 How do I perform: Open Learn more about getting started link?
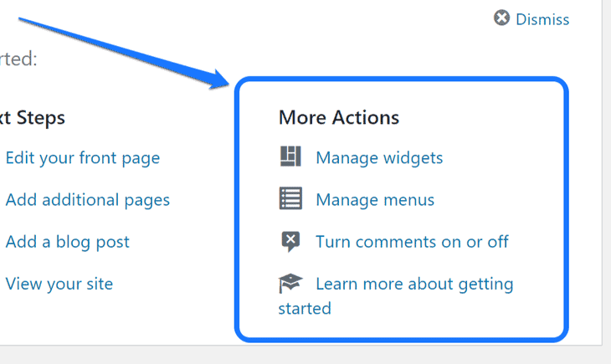[414, 284]
